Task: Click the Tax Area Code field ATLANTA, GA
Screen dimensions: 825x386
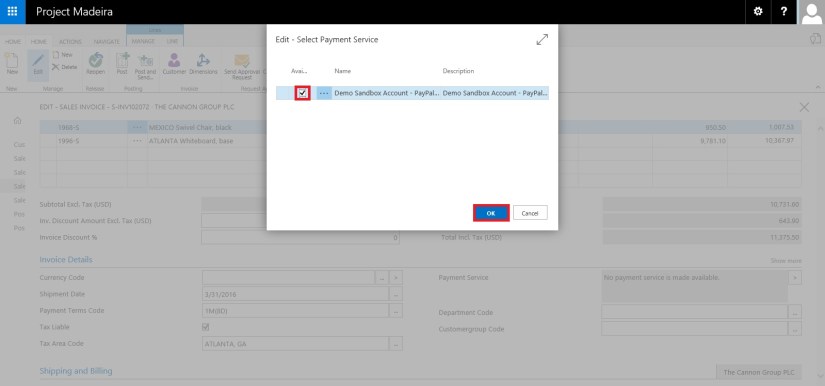Action: point(296,344)
